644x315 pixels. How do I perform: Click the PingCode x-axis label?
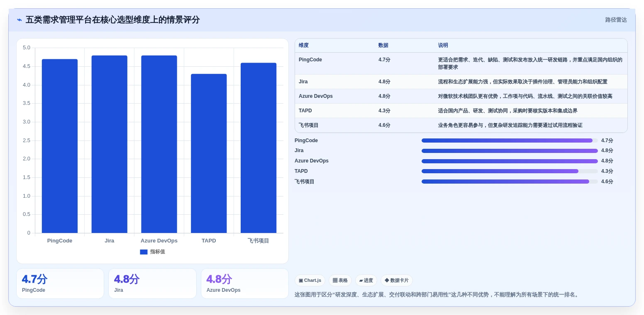(x=60, y=241)
